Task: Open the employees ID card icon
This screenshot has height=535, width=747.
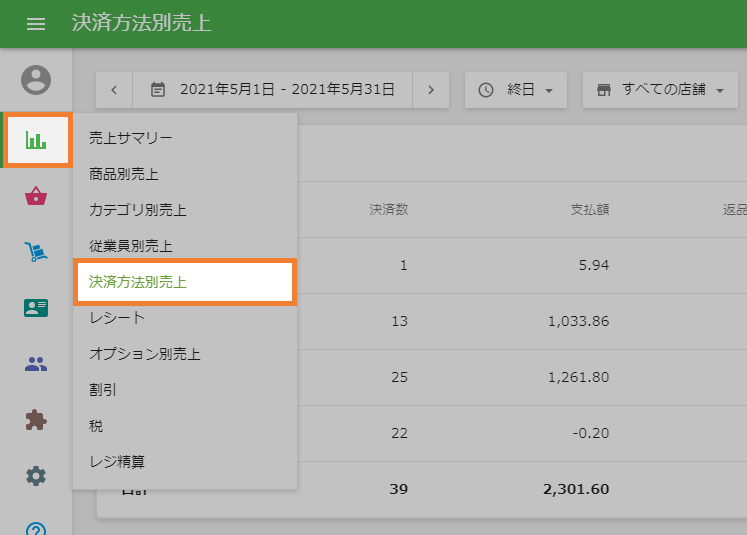Action: click(x=36, y=308)
